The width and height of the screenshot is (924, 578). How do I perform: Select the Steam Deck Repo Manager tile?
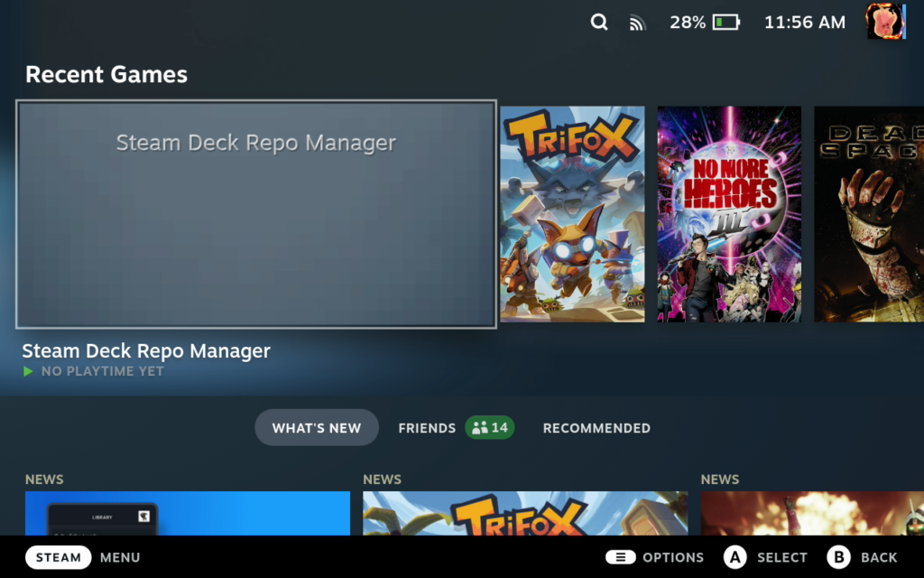click(255, 214)
